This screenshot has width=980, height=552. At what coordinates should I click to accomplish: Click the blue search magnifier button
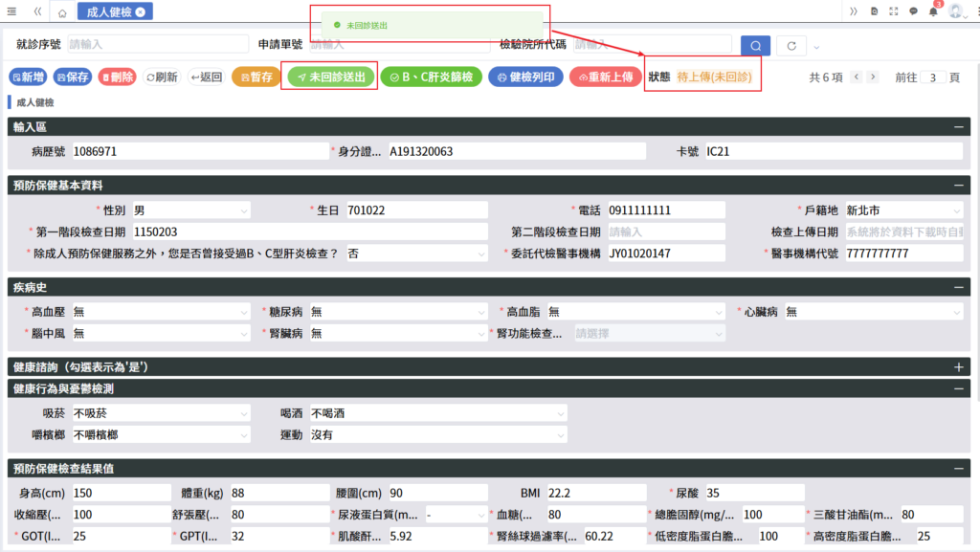[755, 45]
